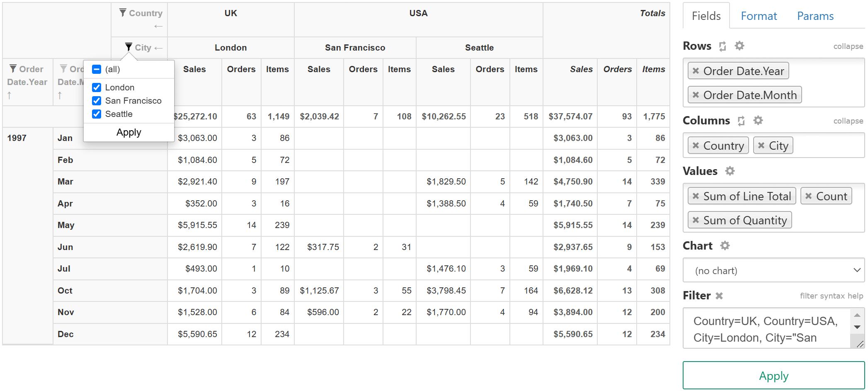
Task: Uncheck the Seattle checkbox
Action: pyautogui.click(x=97, y=114)
